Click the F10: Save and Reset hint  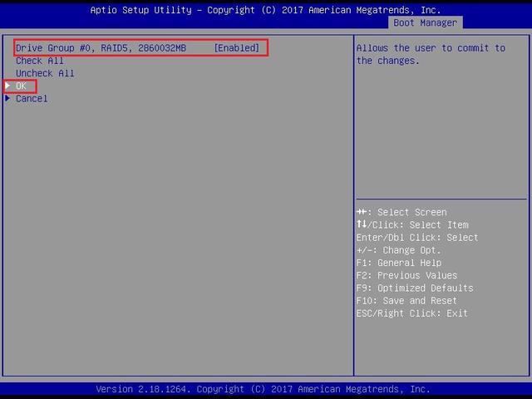(406, 301)
